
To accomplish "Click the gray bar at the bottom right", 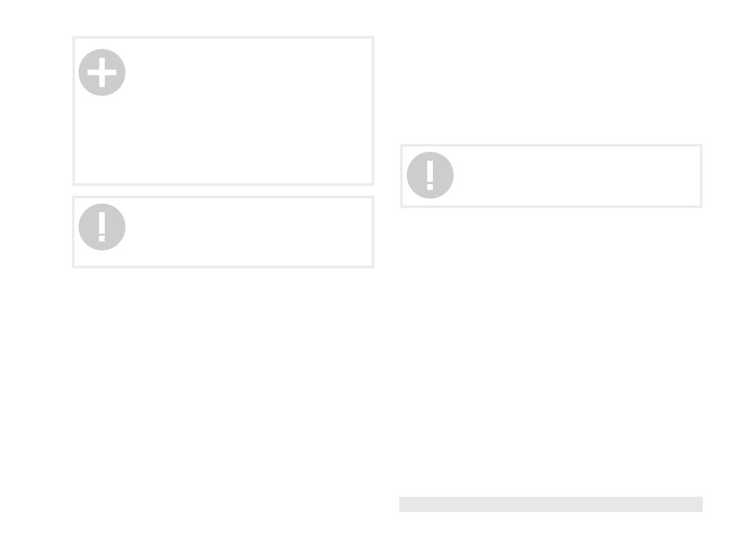I will 550,504.
